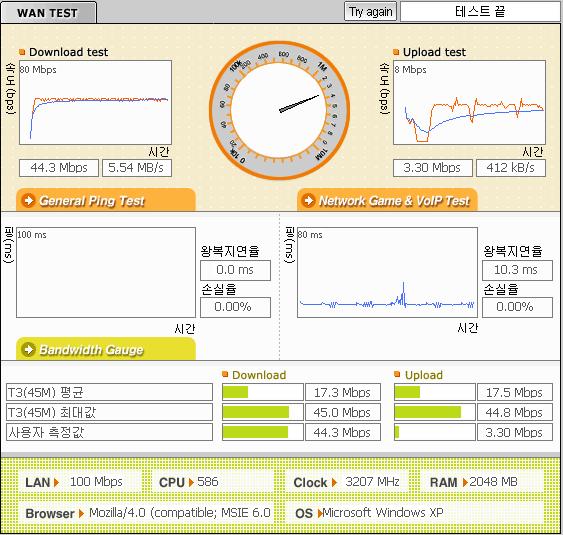Open the Network Game & VoIP Test header

(387, 200)
